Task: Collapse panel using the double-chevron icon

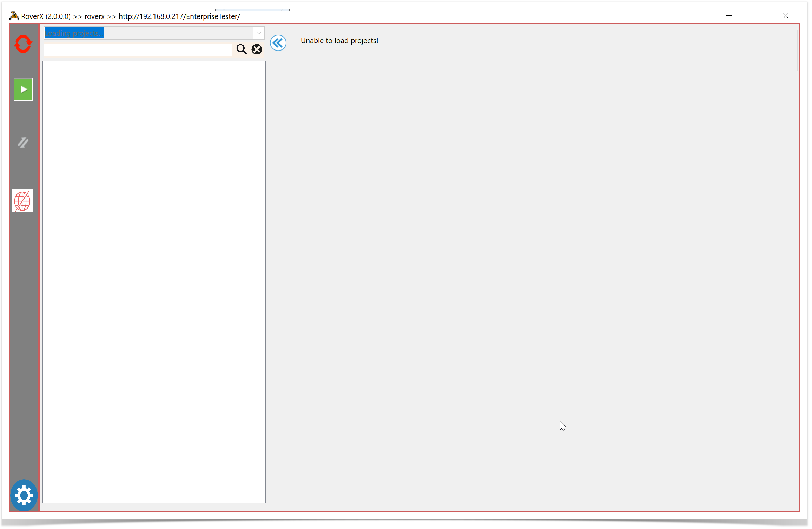Action: click(278, 43)
